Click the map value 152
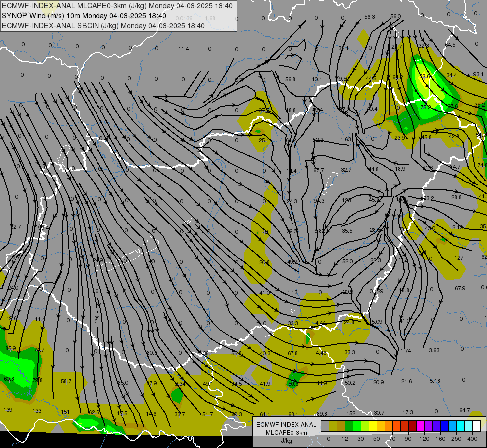The image size is (487, 448). pyautogui.click(x=351, y=413)
